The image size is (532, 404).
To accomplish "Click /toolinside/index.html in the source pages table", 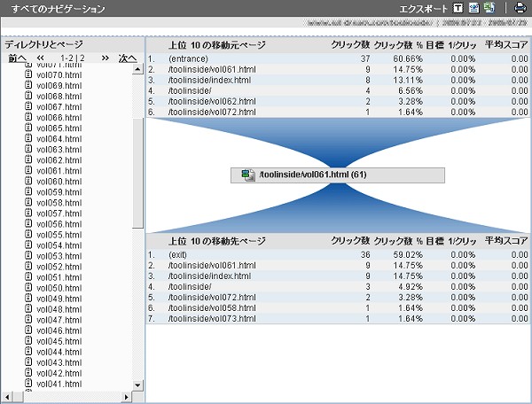I will click(208, 80).
